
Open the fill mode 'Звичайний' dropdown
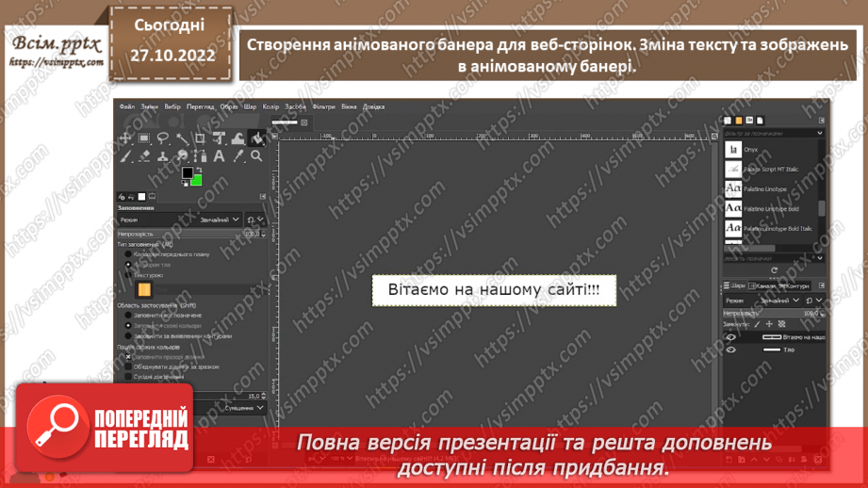pos(219,220)
